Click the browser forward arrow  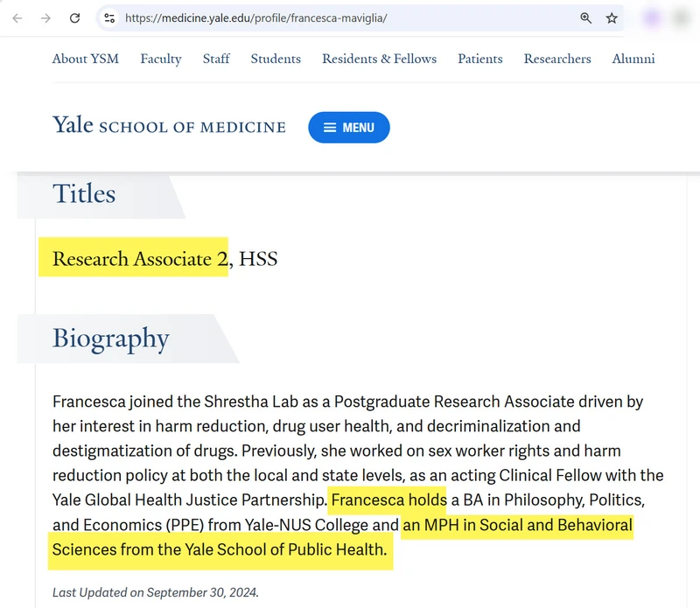point(45,18)
